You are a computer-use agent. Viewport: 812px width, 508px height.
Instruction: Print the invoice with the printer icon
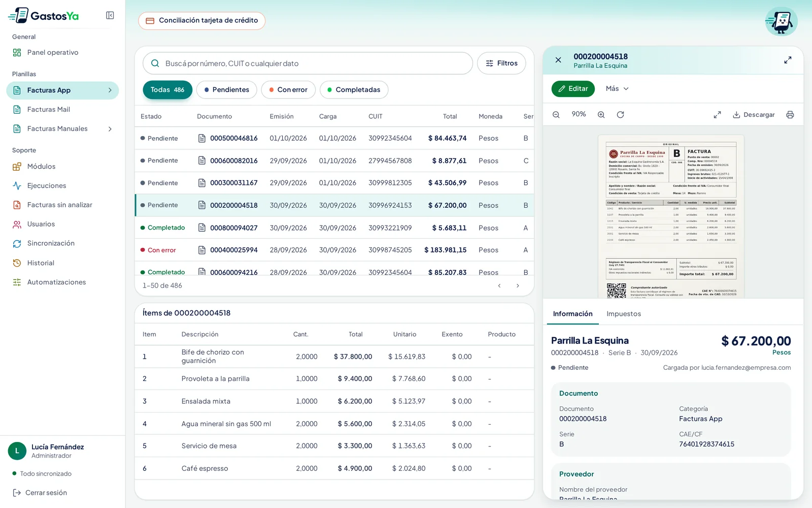(790, 115)
